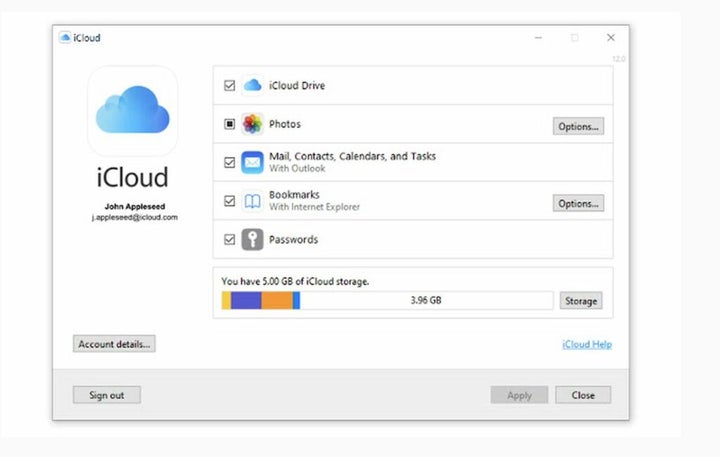
Task: Disable Mail, Contacts, Calendars, and Tasks checkbox
Action: tap(230, 162)
